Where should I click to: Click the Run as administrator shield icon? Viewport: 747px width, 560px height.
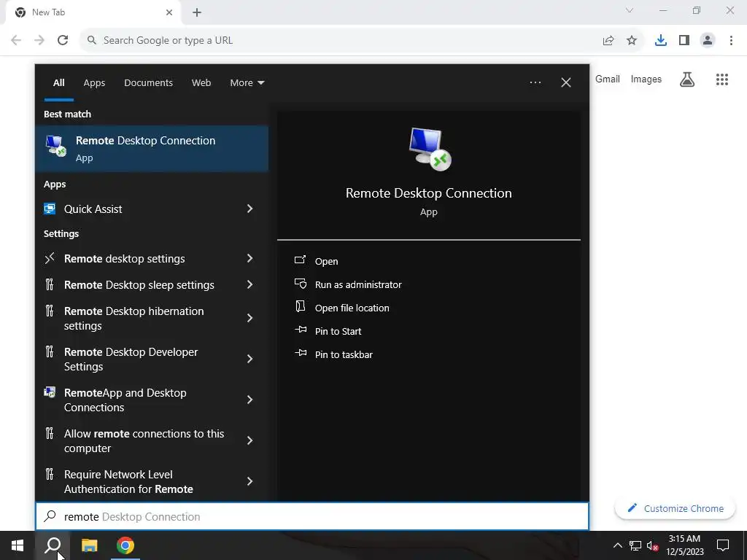pos(300,284)
